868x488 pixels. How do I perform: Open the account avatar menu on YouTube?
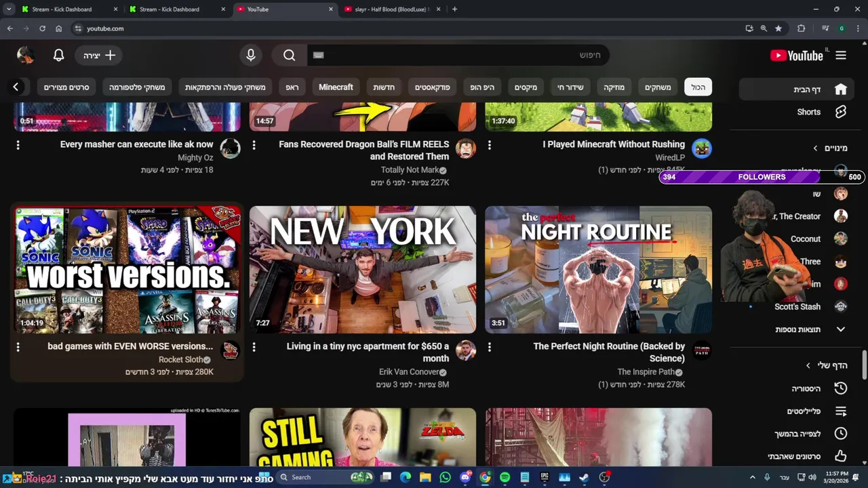click(x=26, y=56)
